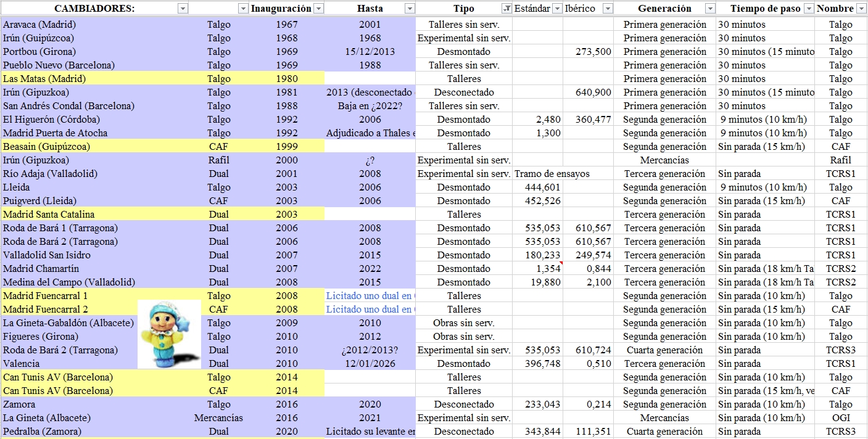Click the Ibérico filter arrow button
868x439 pixels.
coord(608,9)
